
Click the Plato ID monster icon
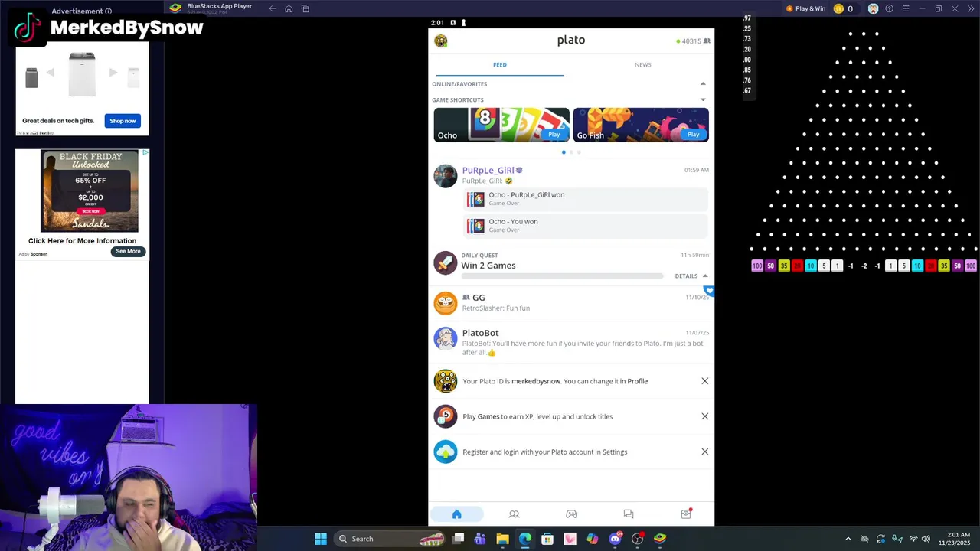click(x=445, y=381)
